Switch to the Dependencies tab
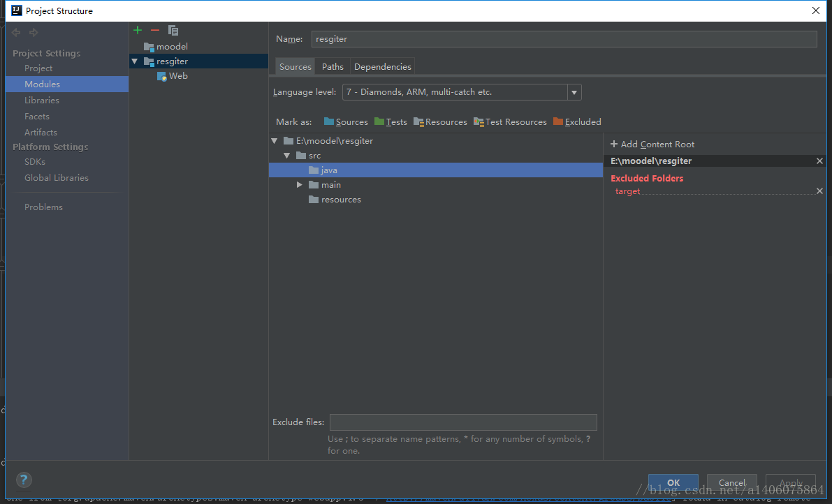The width and height of the screenshot is (832, 504). (x=383, y=67)
